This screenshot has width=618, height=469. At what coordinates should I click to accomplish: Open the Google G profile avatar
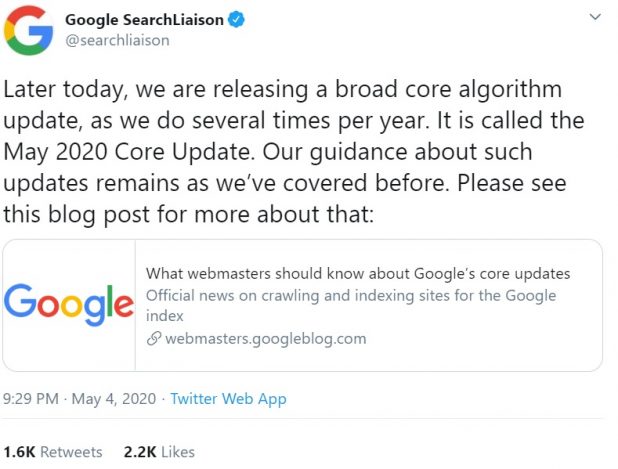point(28,30)
